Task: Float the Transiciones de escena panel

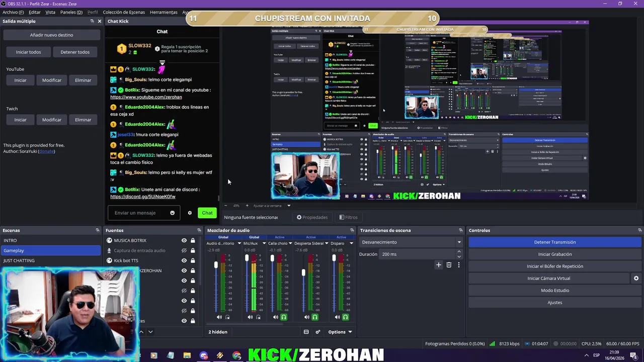Action: [460, 230]
